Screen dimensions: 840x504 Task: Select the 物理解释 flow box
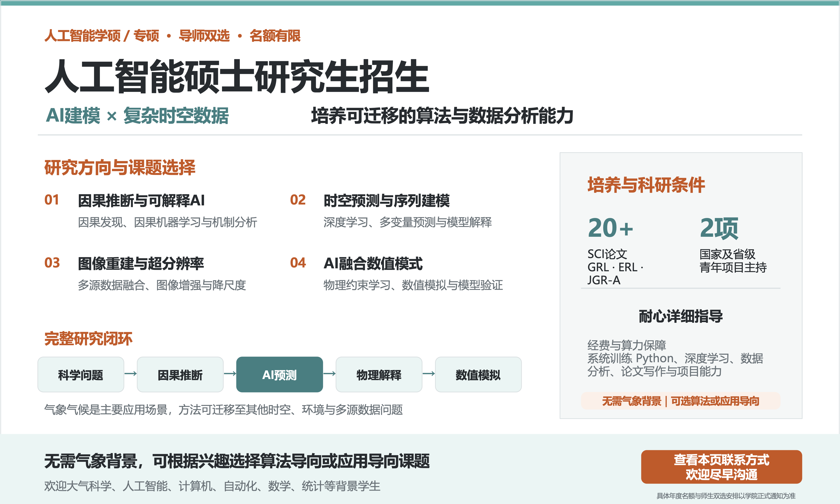(x=379, y=374)
